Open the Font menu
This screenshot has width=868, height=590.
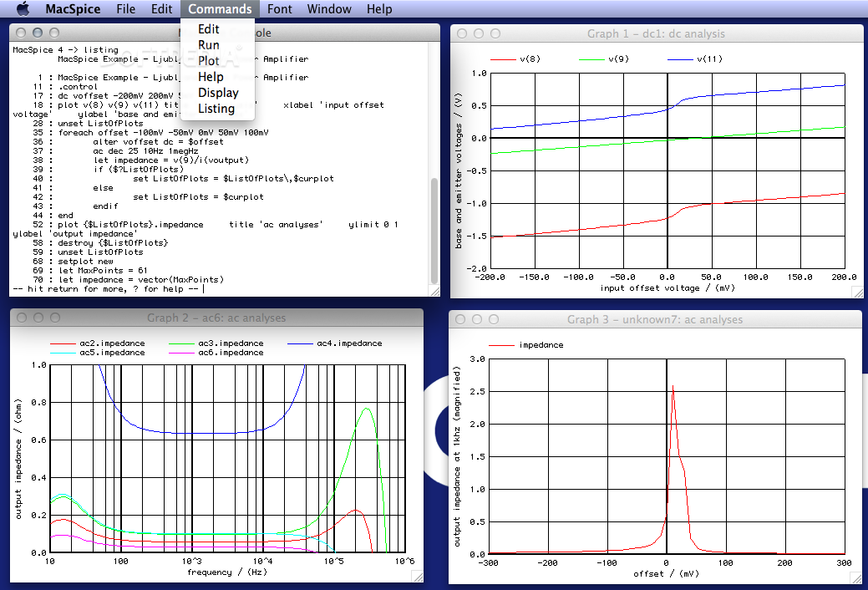(280, 9)
